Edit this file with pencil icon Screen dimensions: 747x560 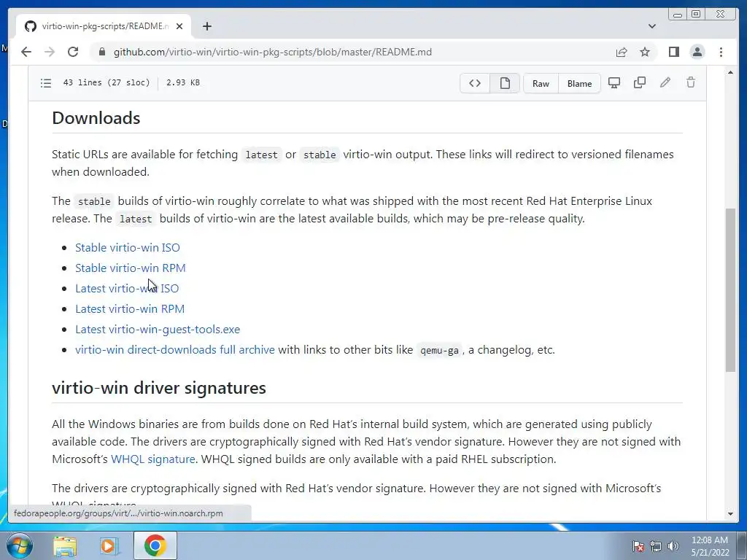point(665,83)
